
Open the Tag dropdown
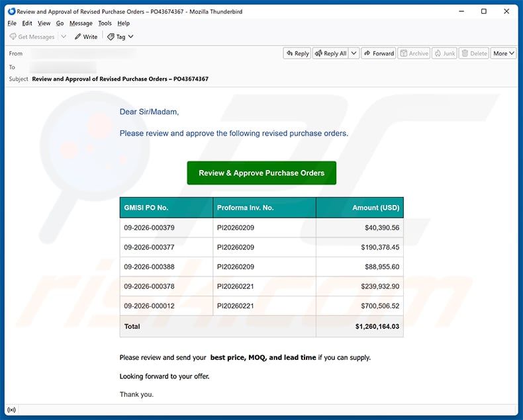coord(120,36)
